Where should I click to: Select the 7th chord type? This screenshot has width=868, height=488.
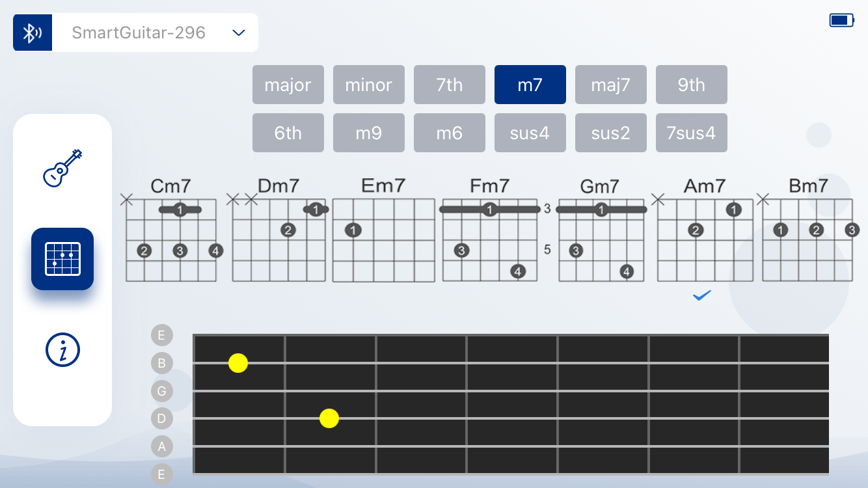pos(449,85)
